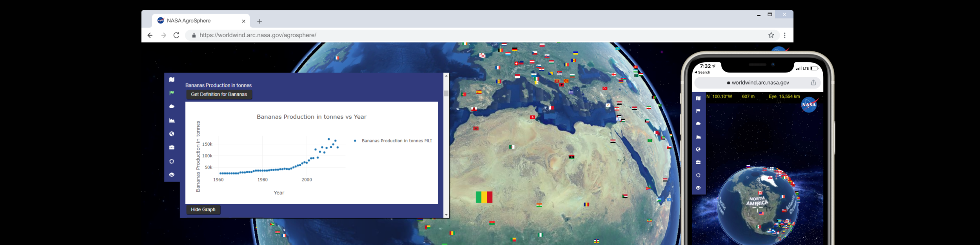This screenshot has width=980, height=245.
Task: Tap the eye icon in phone sidebar
Action: point(698,188)
